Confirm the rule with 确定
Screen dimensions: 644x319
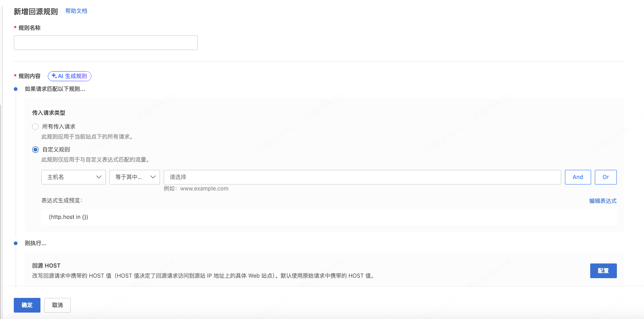[x=27, y=305]
